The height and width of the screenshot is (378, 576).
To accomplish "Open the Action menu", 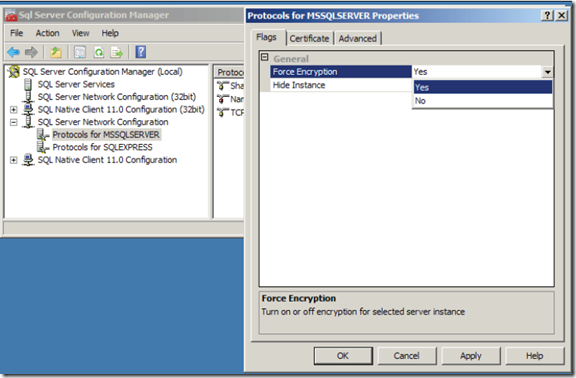I will point(47,33).
